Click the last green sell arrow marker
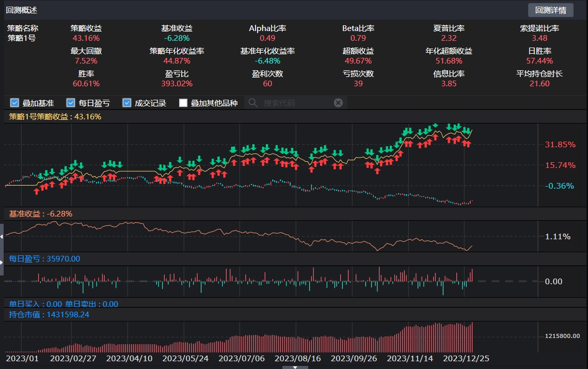 tap(468, 131)
